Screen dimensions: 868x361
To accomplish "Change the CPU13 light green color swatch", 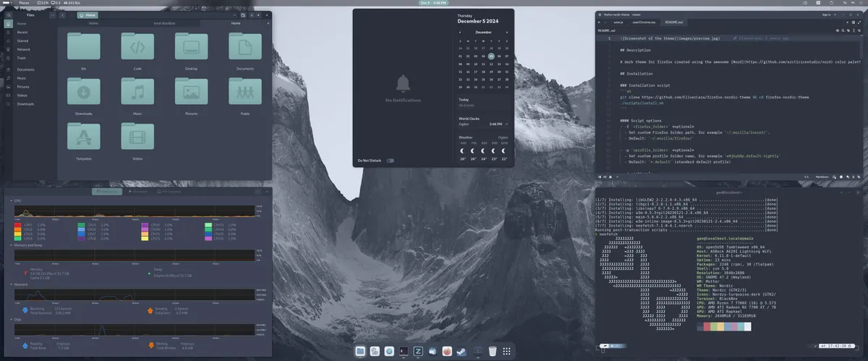I will pyautogui.click(x=209, y=224).
